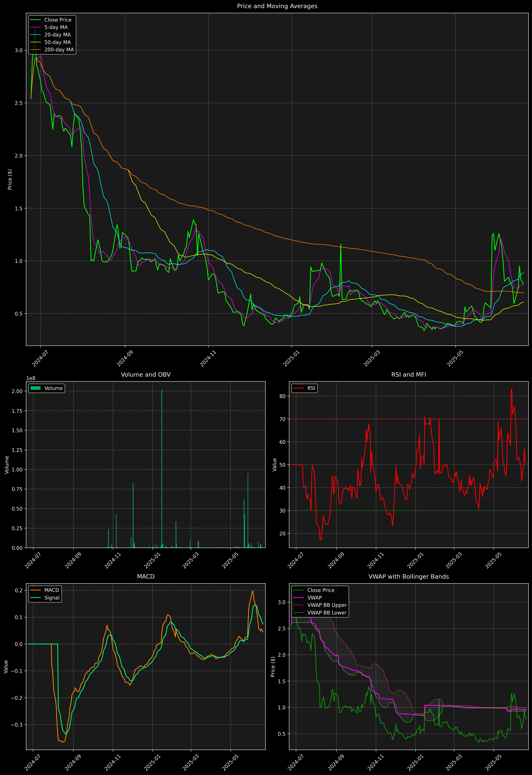This screenshot has height=775, width=532.
Task: Click the "VWAP with Bollinger Bands" chart title
Action: [x=409, y=577]
